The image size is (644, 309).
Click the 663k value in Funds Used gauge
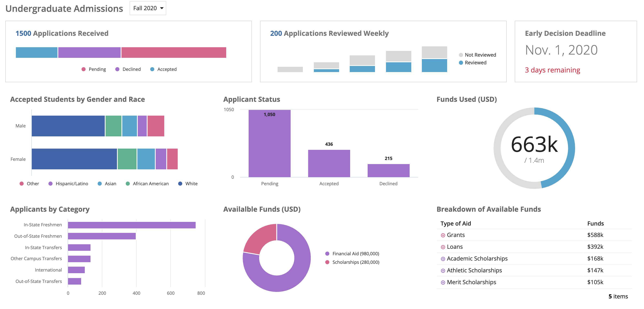click(534, 144)
